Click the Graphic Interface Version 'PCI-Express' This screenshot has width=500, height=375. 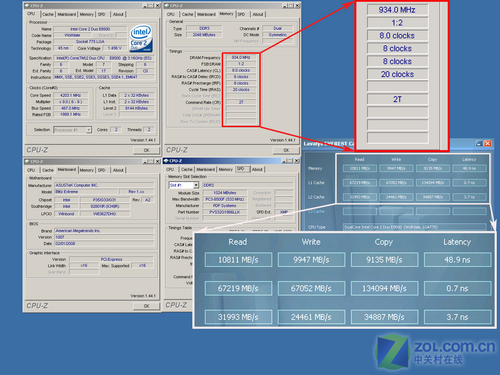[111, 259]
